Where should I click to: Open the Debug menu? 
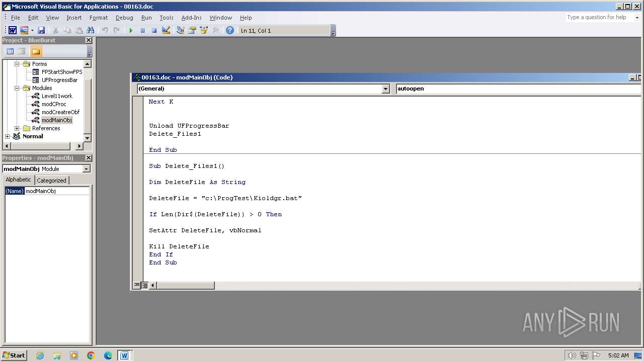click(x=124, y=18)
